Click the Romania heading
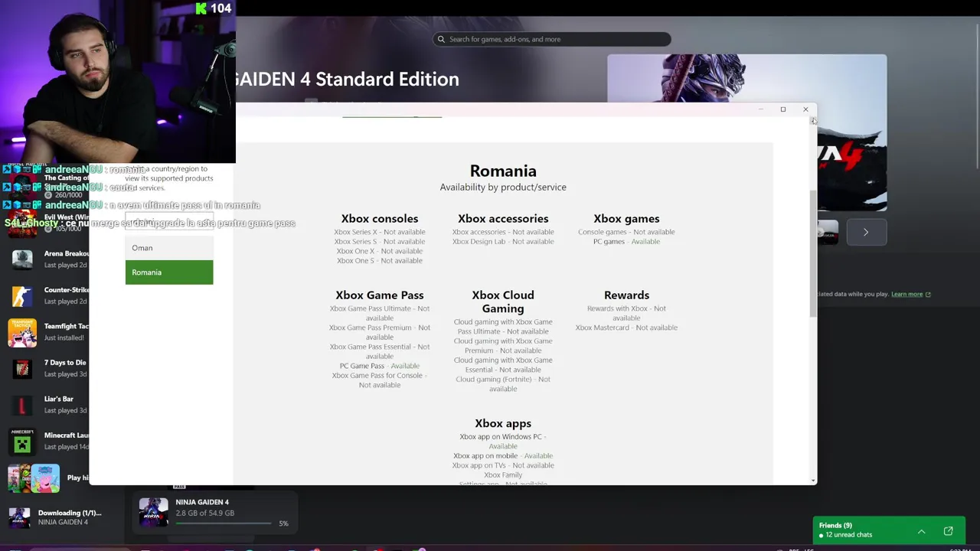 (x=503, y=171)
